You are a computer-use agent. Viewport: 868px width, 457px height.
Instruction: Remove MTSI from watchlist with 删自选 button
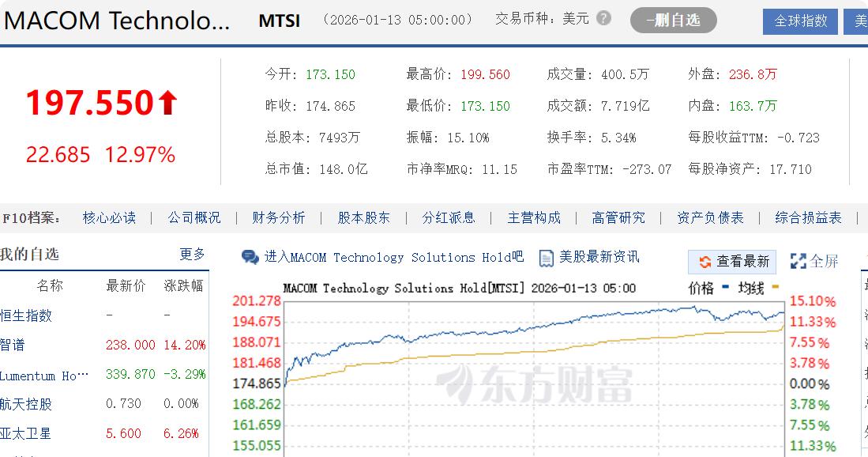[x=673, y=21]
